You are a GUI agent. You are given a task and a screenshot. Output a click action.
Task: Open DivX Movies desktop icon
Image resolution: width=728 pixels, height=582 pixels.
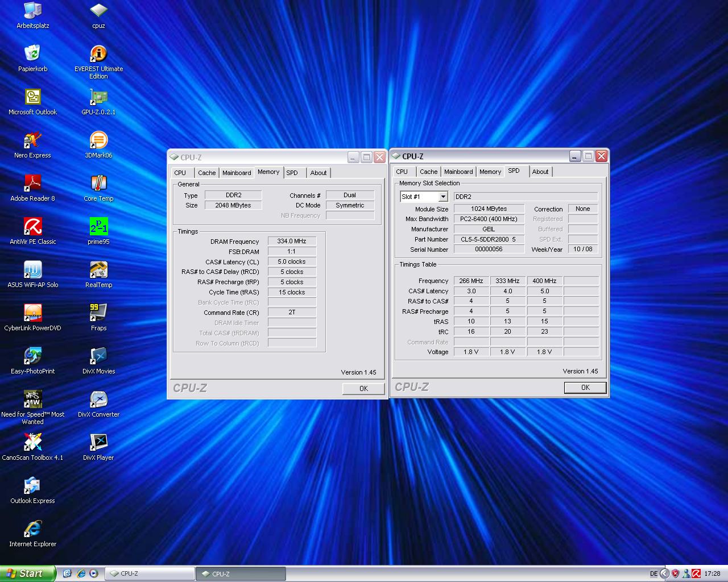coord(98,361)
